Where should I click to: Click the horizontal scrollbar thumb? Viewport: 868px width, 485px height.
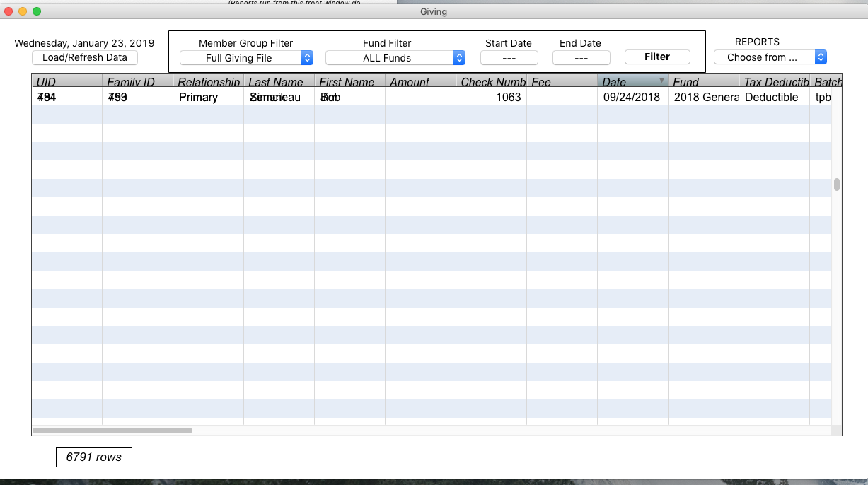pos(112,430)
